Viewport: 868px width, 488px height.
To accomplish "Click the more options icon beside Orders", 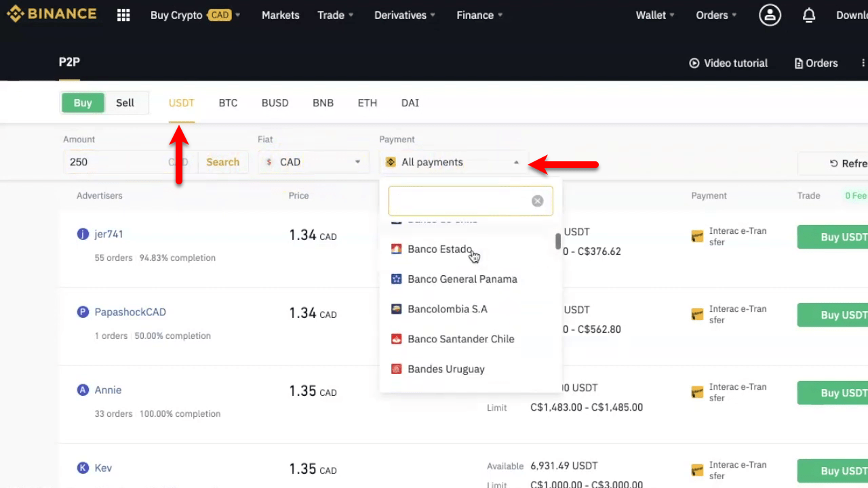I will (x=863, y=63).
